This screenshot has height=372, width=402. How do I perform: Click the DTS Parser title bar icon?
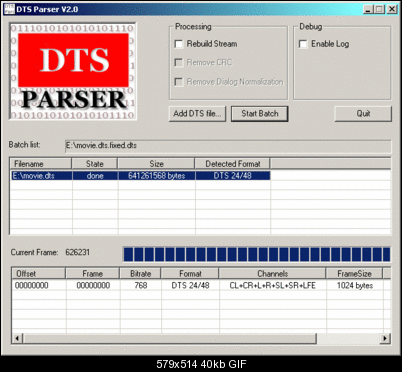9,9
